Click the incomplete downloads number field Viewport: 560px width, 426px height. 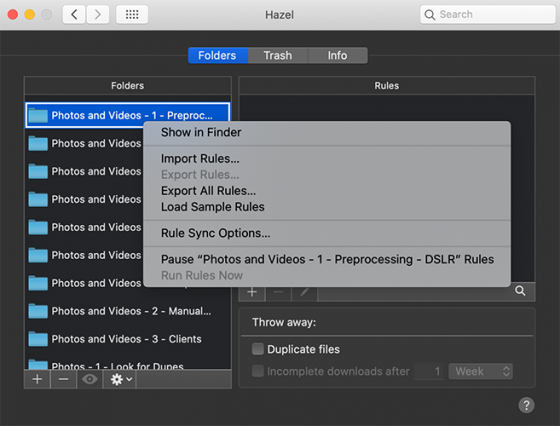click(x=429, y=371)
